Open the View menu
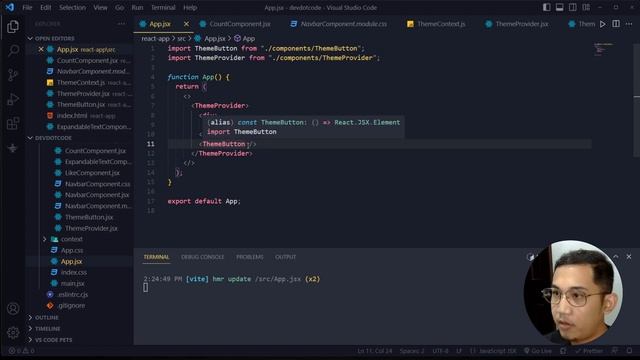 [100, 7]
